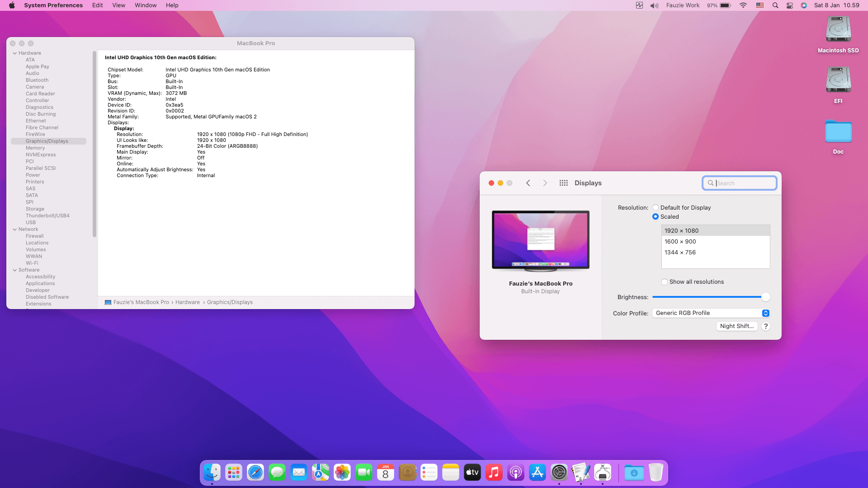Screen dimensions: 868x488
Task: Open Downloads folder in dock
Action: coord(634,473)
